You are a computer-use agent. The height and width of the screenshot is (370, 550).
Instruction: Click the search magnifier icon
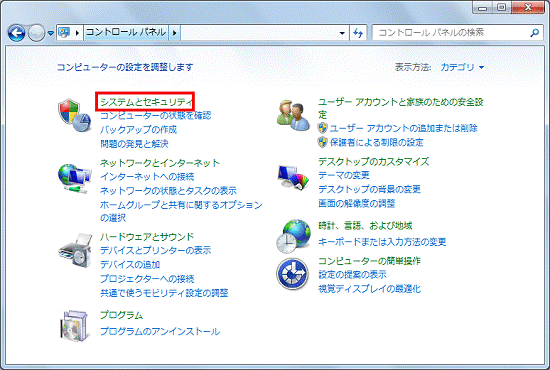tap(534, 33)
